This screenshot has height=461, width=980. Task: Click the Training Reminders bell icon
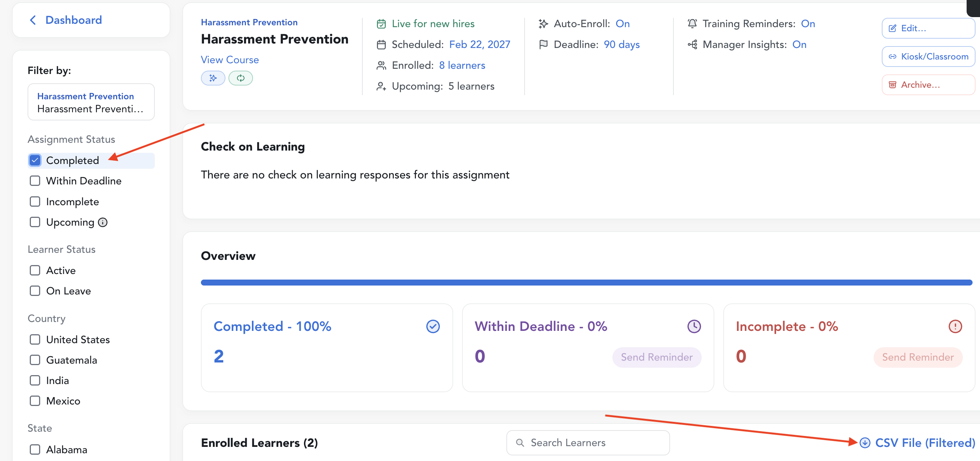point(692,24)
